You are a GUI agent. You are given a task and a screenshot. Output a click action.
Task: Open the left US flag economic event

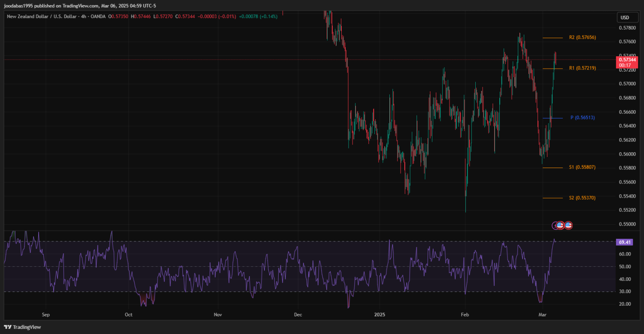pos(561,225)
